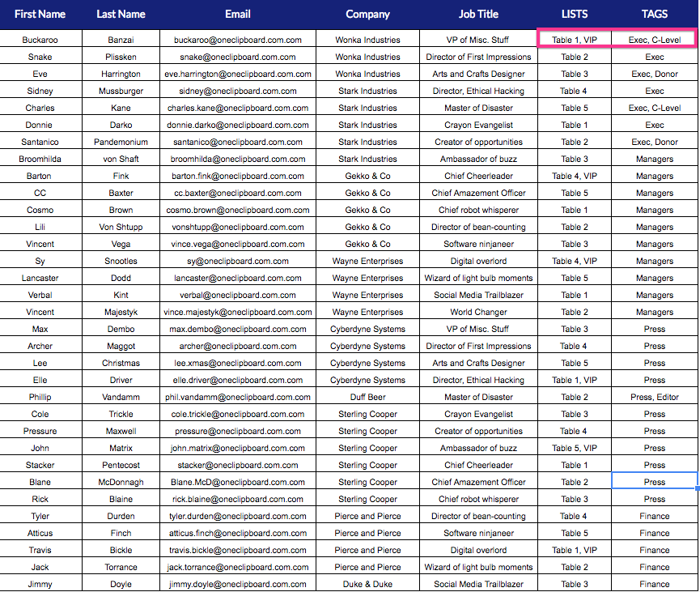The width and height of the screenshot is (700, 592).
Task: Click the charles.kane@oneclipboard.com.com cell
Action: point(238,108)
